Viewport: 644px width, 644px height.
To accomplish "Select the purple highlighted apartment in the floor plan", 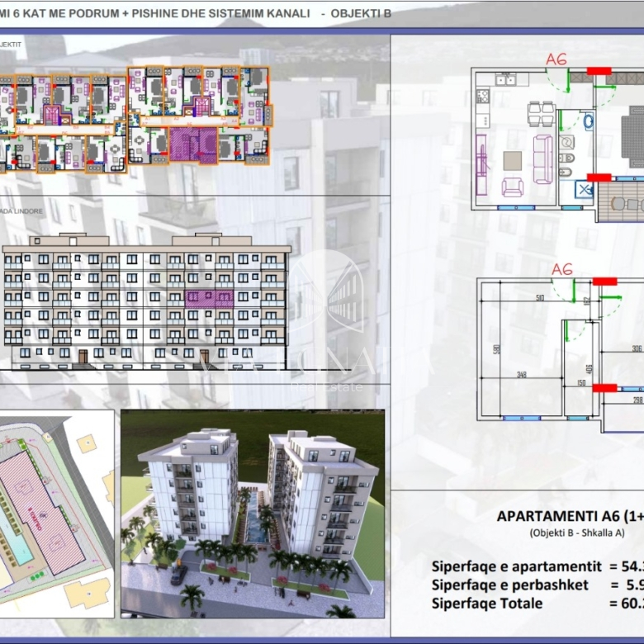I will [x=193, y=144].
